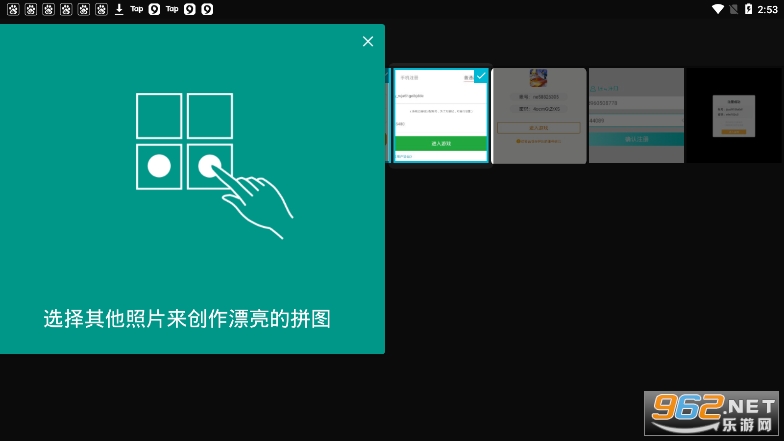Open the first paw notification icon
784x441 pixels.
tap(12, 9)
